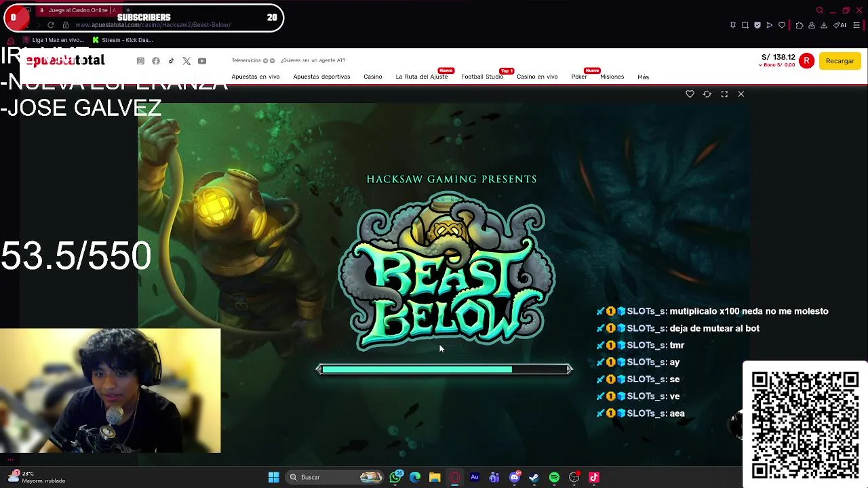Open Microsoft Teams from the taskbar

point(494,477)
